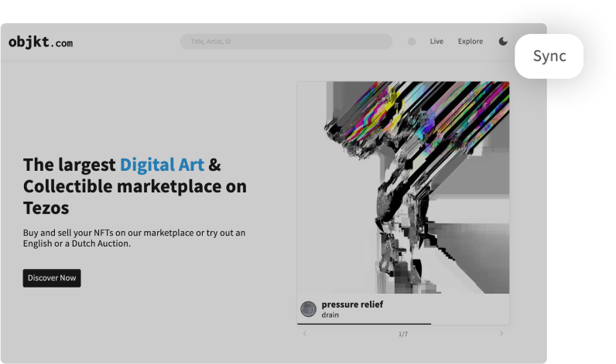Advance to the next featured artwork
This screenshot has width=616, height=364.
(501, 334)
